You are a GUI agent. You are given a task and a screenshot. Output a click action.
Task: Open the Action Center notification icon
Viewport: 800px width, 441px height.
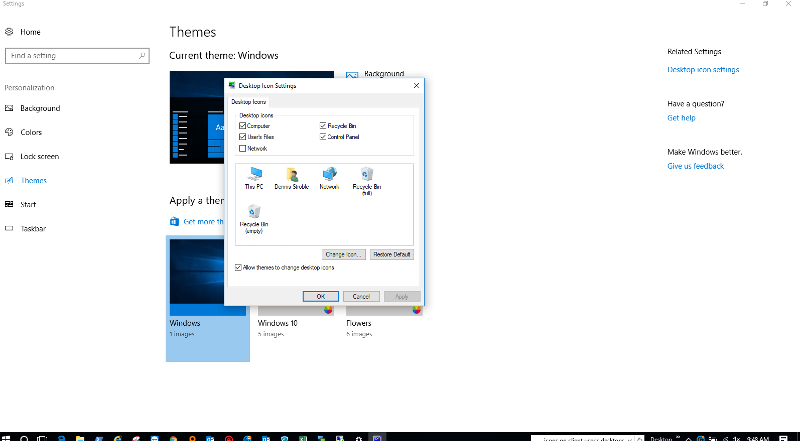point(784,438)
